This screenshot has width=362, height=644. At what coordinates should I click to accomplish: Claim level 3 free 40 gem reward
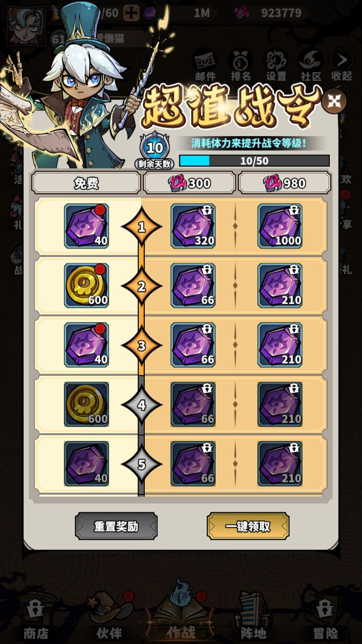tap(86, 345)
